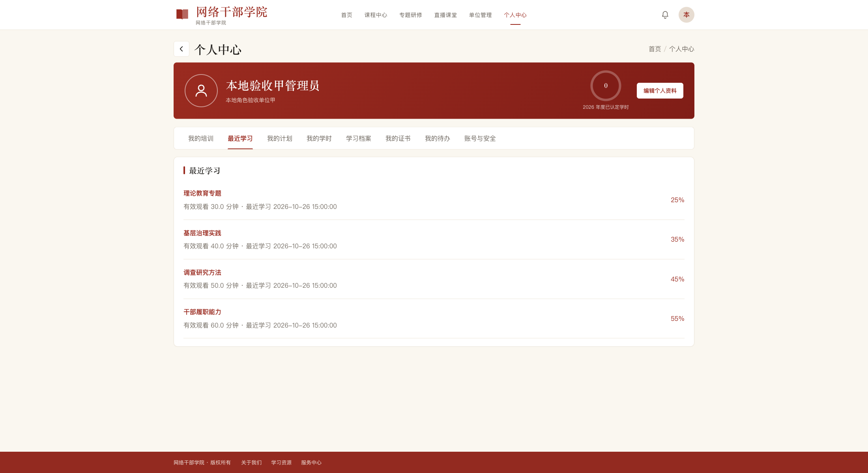Click the profile avatar in the red banner
Screen dimensions: 868x473
point(201,91)
